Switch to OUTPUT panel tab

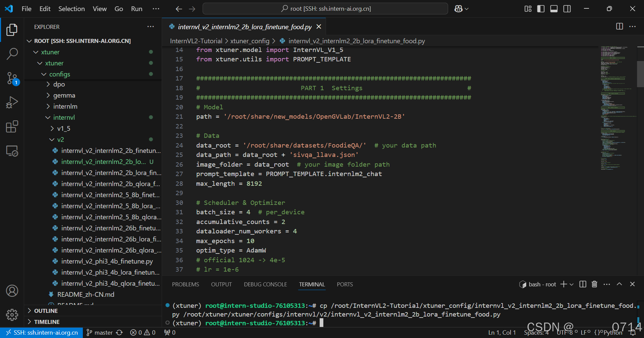(x=221, y=284)
